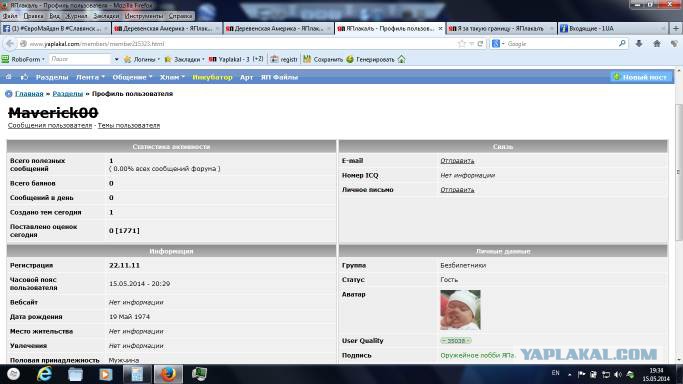Open the Закладки menu in the menu bar
The image size is (683, 384).
(106, 16)
